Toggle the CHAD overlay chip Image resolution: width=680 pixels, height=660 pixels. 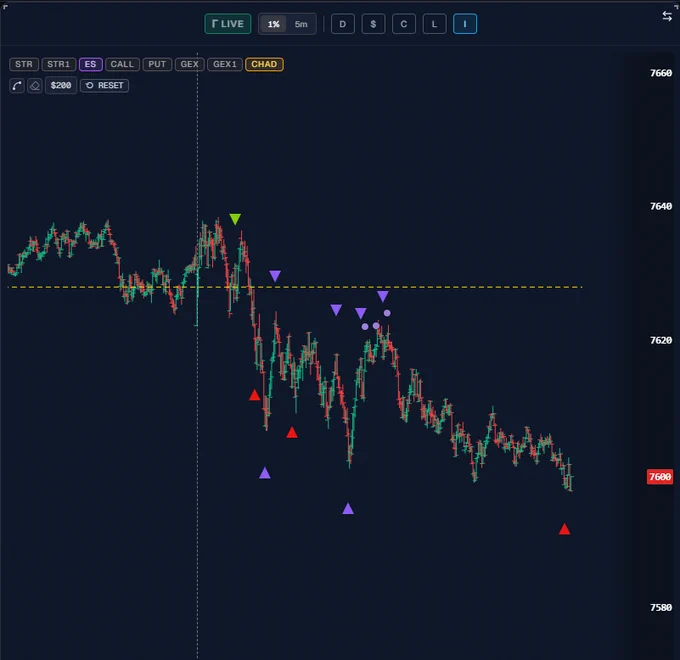[x=264, y=64]
